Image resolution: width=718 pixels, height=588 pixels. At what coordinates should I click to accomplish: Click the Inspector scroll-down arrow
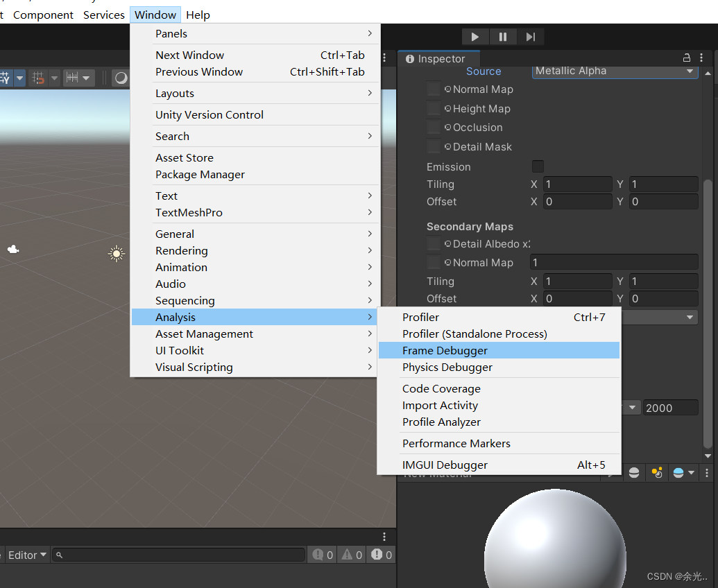coord(708,456)
